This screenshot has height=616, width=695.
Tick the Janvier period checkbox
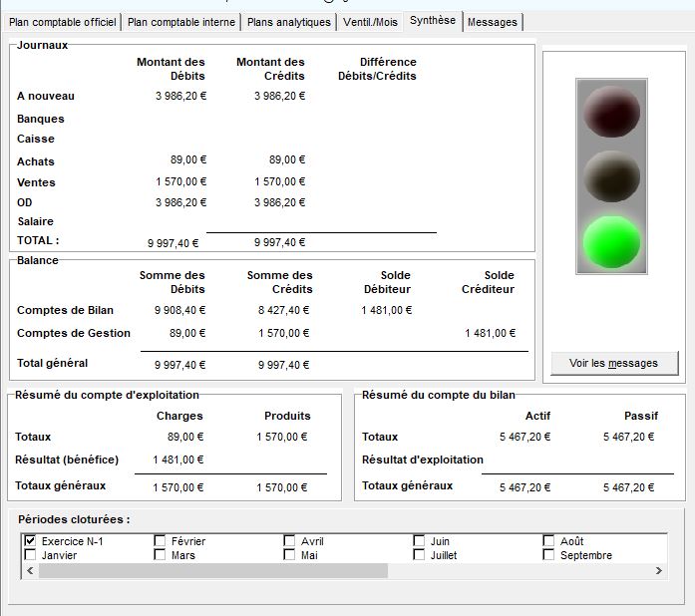click(x=31, y=555)
